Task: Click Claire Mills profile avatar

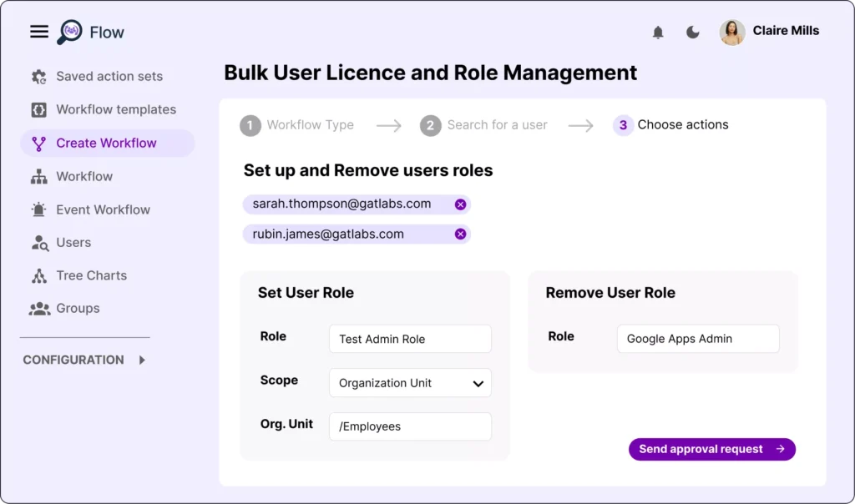Action: pos(732,33)
